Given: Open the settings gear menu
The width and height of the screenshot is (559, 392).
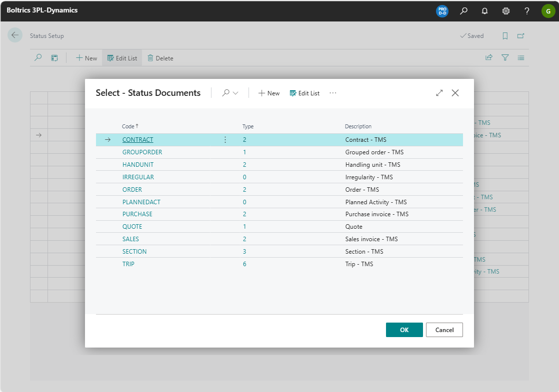Looking at the screenshot, I should click(x=505, y=10).
